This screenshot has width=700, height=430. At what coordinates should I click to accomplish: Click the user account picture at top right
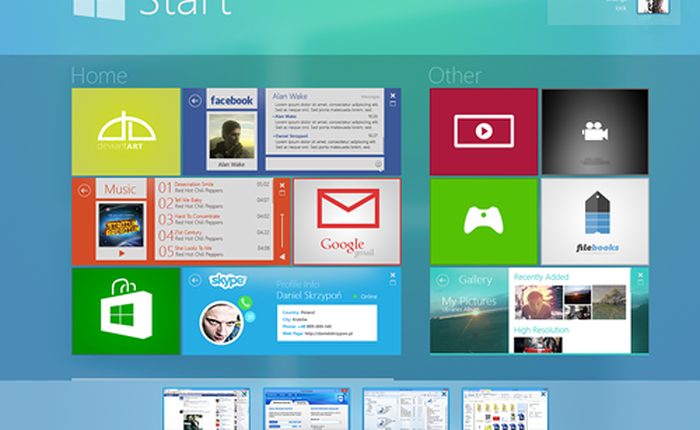tap(653, 6)
